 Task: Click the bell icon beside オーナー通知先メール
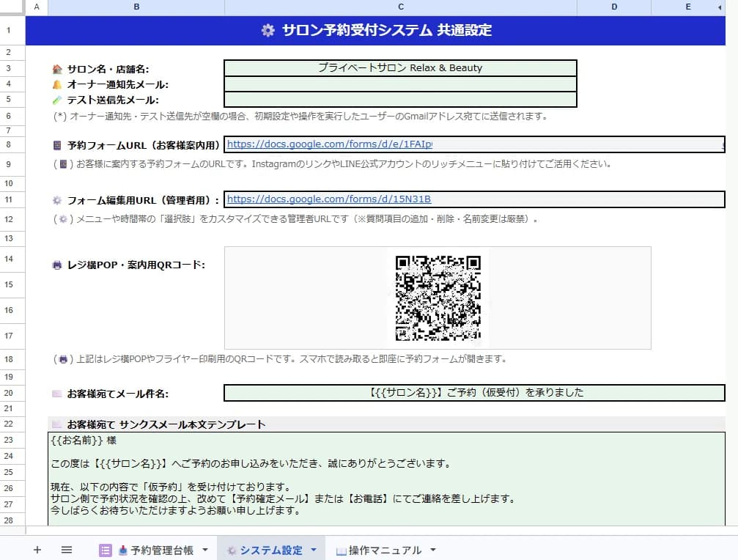tap(57, 85)
